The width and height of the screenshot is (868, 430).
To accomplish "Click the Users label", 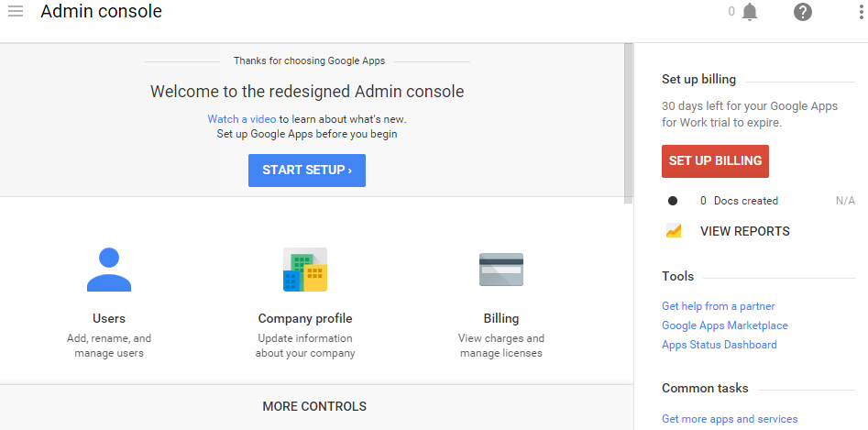I will [109, 319].
